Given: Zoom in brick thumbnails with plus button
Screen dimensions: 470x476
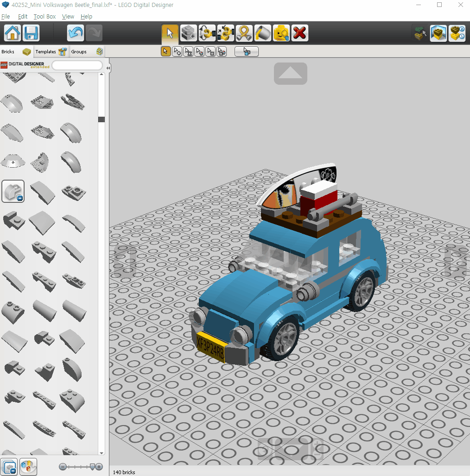Looking at the screenshot, I should (x=99, y=467).
